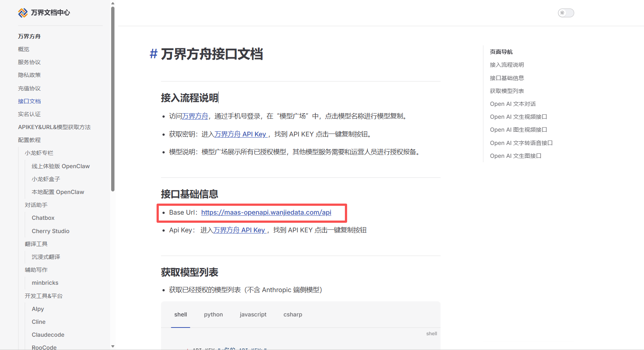Open 概览 in the sidebar
Image resolution: width=644 pixels, height=350 pixels.
(x=24, y=49)
